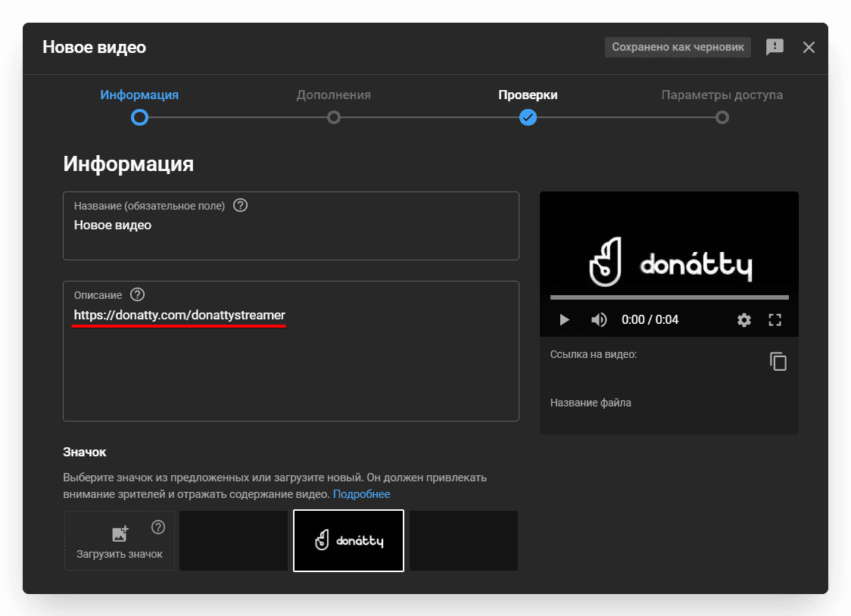Click the donatty.com/donattystreamer URL text
This screenshot has height=616, width=851.
coord(179,315)
